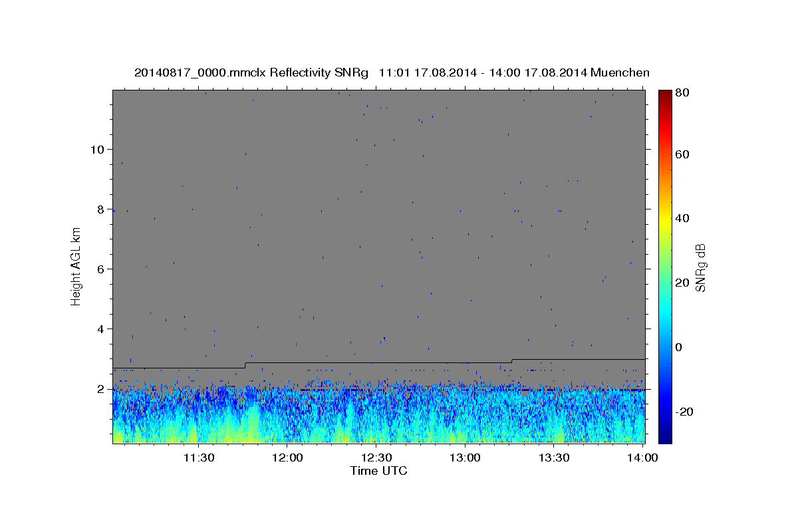798x532 pixels.
Task: Select the 13:30 time tick label
Action: 553,458
